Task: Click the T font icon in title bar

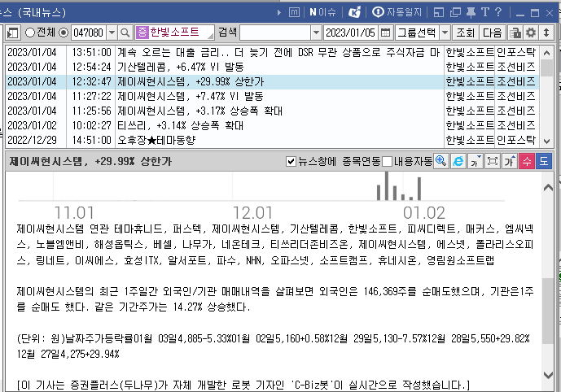Action: (485, 12)
